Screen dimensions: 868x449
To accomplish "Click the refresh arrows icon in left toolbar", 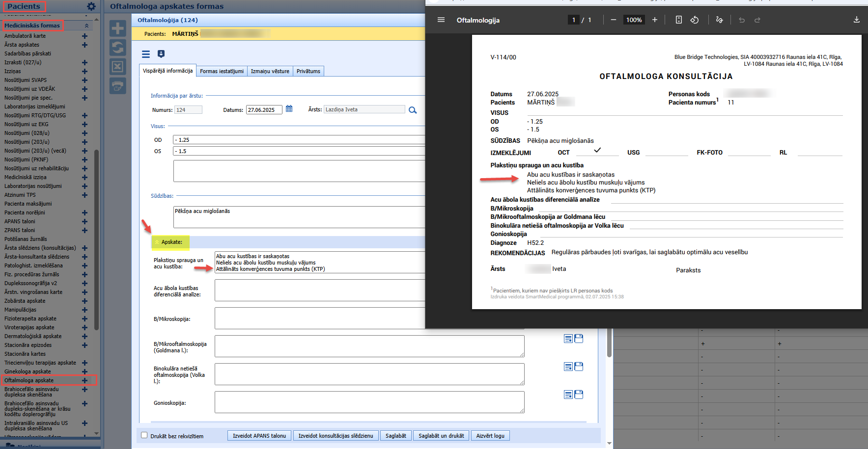I will pyautogui.click(x=117, y=48).
